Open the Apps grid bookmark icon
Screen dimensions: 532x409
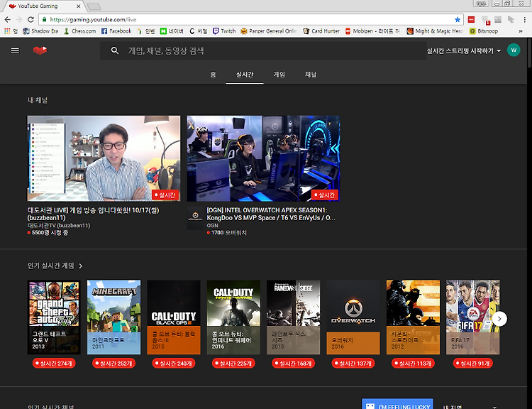pyautogui.click(x=7, y=31)
